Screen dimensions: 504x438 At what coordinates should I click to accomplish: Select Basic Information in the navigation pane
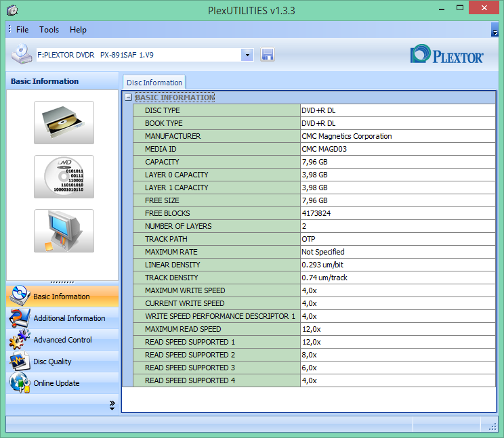pyautogui.click(x=62, y=296)
